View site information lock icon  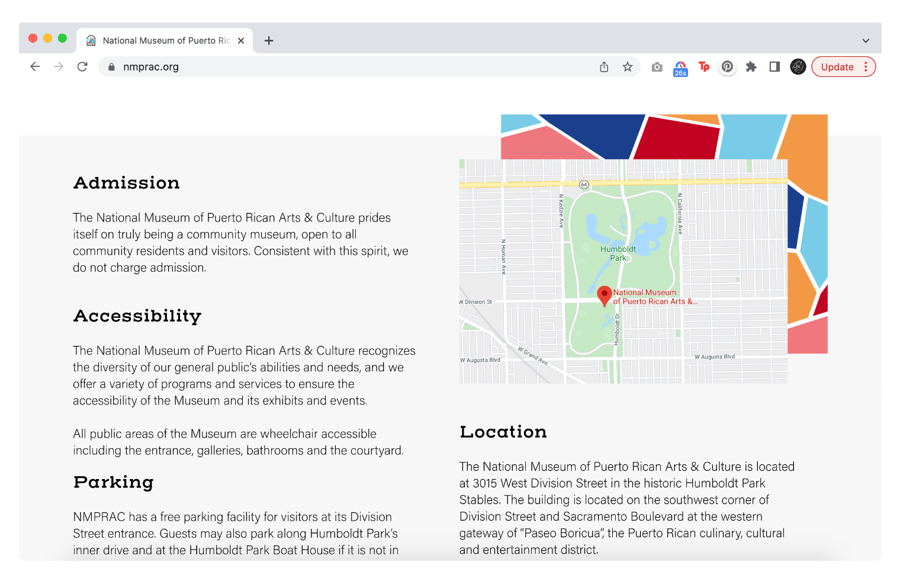[111, 67]
